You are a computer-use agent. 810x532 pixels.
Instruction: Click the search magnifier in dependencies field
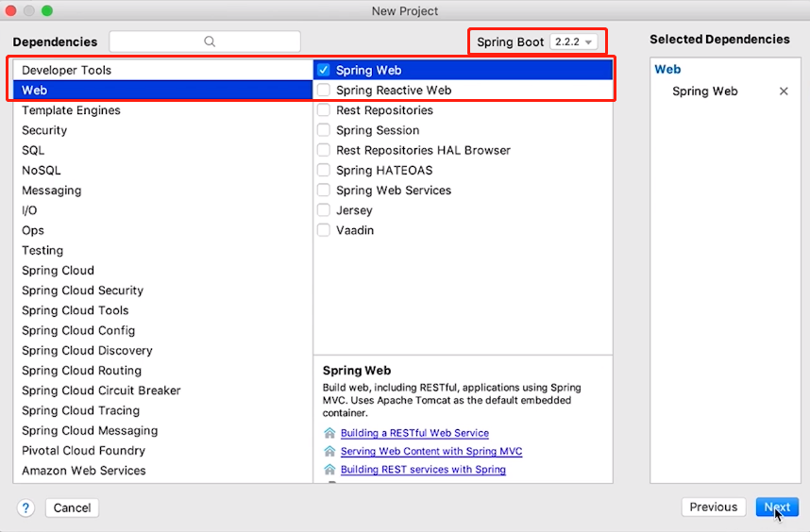[210, 42]
